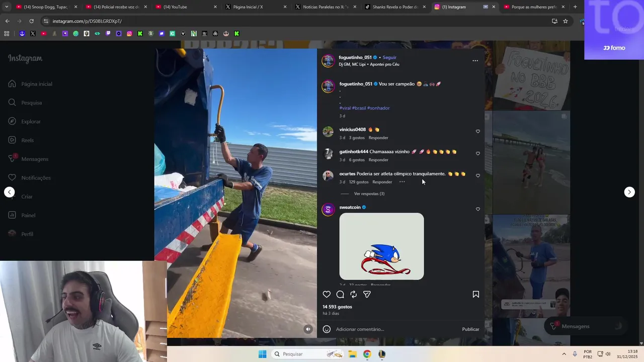Open the sweatcoin Sonic GIF
Image resolution: width=644 pixels, height=362 pixels.
[x=381, y=246]
